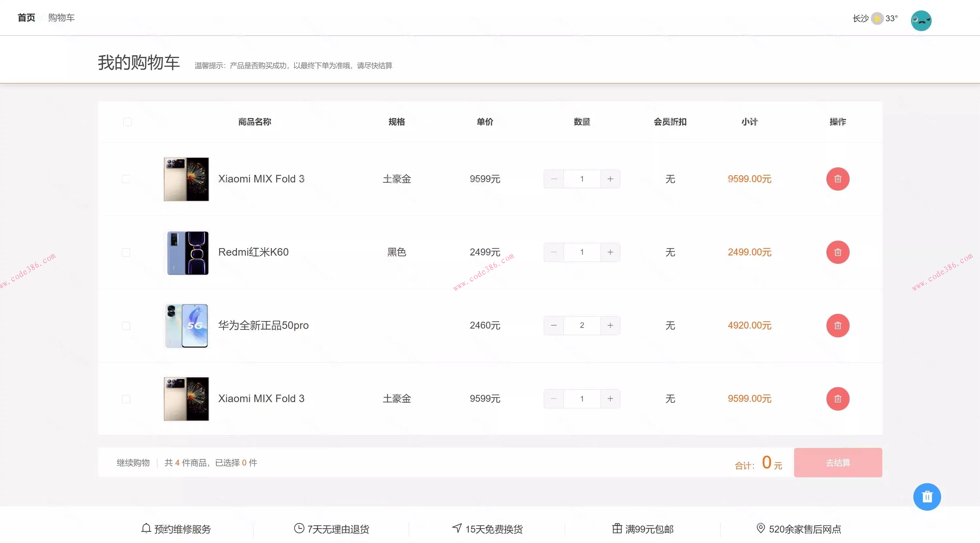Select 购物车 in the navigation bar

(x=61, y=18)
